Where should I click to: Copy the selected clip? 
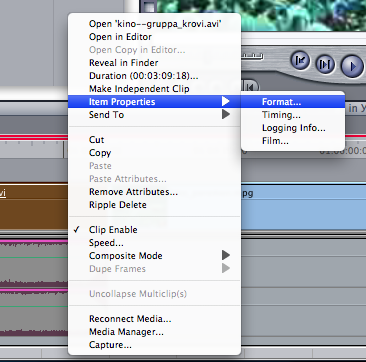154,153
